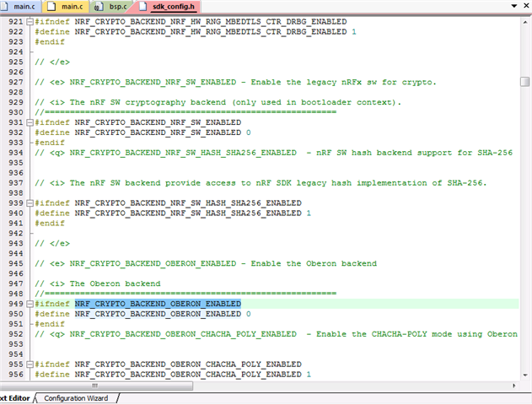This screenshot has width=532, height=405.
Task: Click the yellow main.c tab file icon
Action: pos(51,7)
